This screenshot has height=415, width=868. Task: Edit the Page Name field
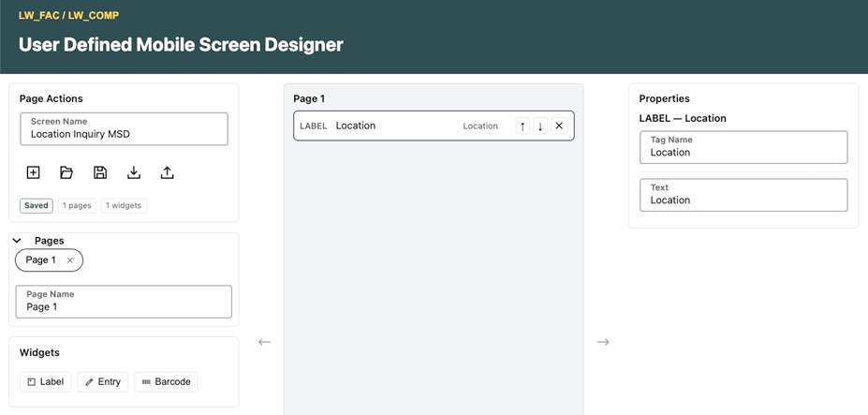[x=124, y=302]
